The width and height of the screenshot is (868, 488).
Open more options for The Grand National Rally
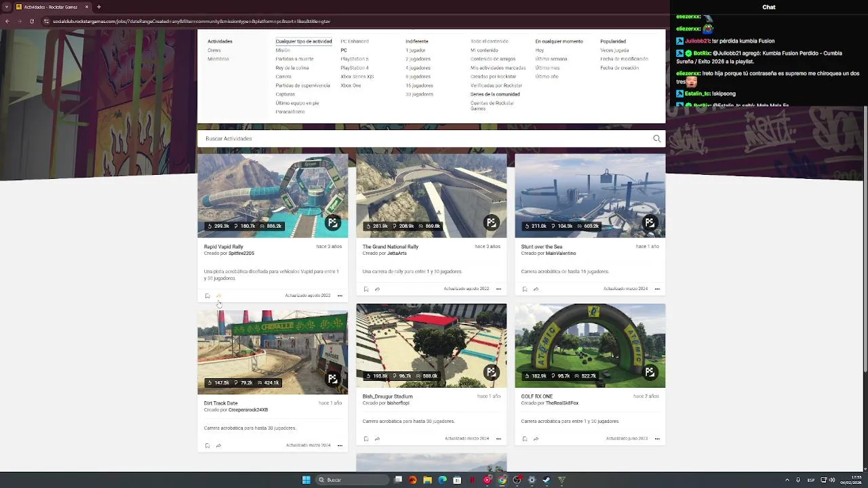tap(498, 289)
